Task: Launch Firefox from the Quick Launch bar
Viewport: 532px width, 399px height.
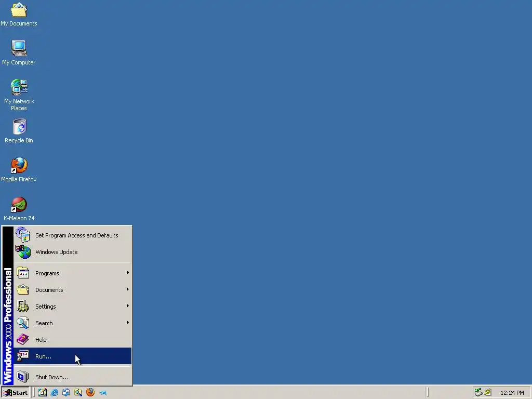Action: (x=90, y=393)
